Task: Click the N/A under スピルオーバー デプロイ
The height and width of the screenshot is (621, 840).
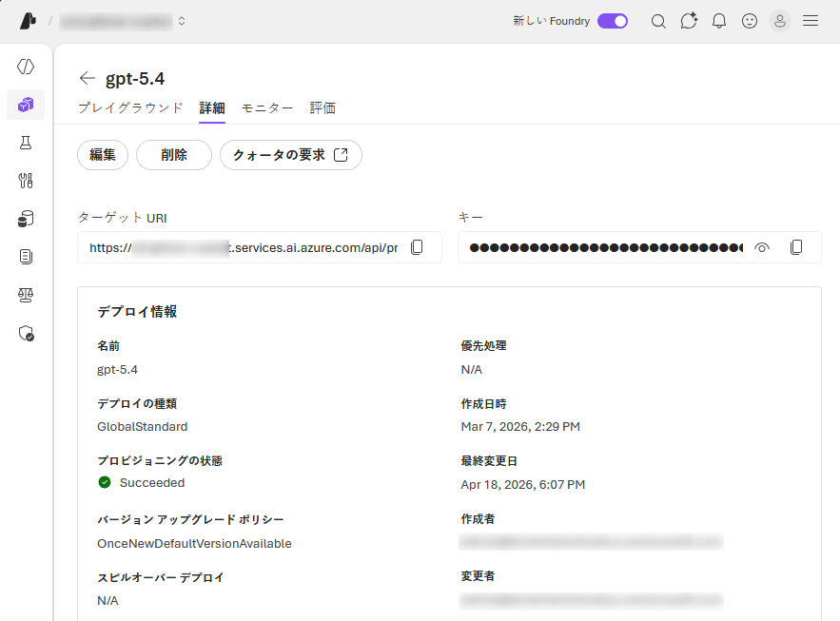Action: tap(107, 601)
